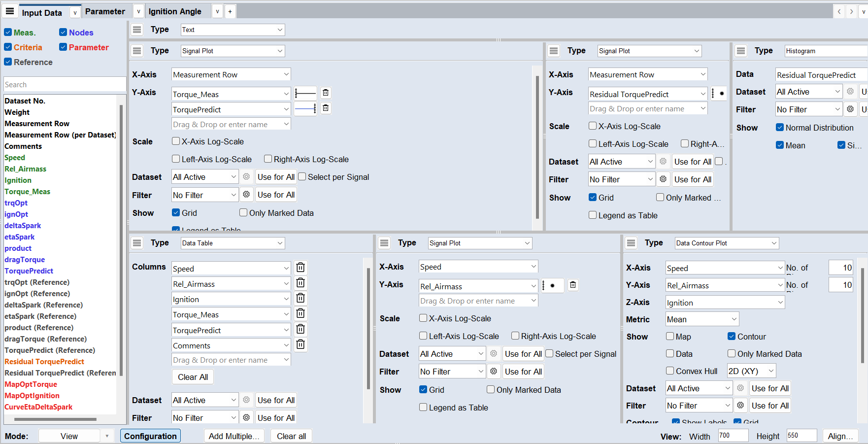Screen dimensions: 868x444
Task: Open the Histogram panel menu icon
Action: pos(740,51)
